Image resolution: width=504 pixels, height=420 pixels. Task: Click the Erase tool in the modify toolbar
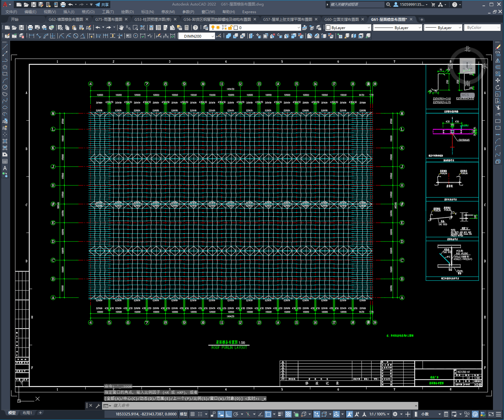tap(498, 47)
